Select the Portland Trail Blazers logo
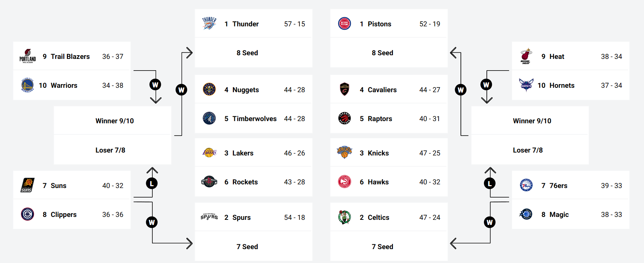This screenshot has width=644, height=263. click(27, 56)
